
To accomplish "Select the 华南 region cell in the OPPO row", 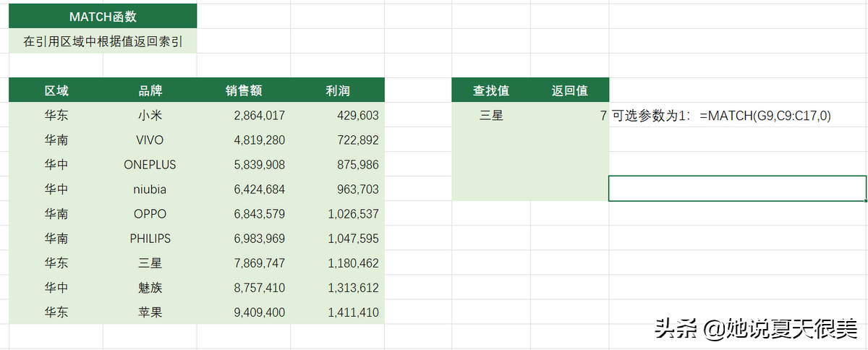I will [56, 214].
